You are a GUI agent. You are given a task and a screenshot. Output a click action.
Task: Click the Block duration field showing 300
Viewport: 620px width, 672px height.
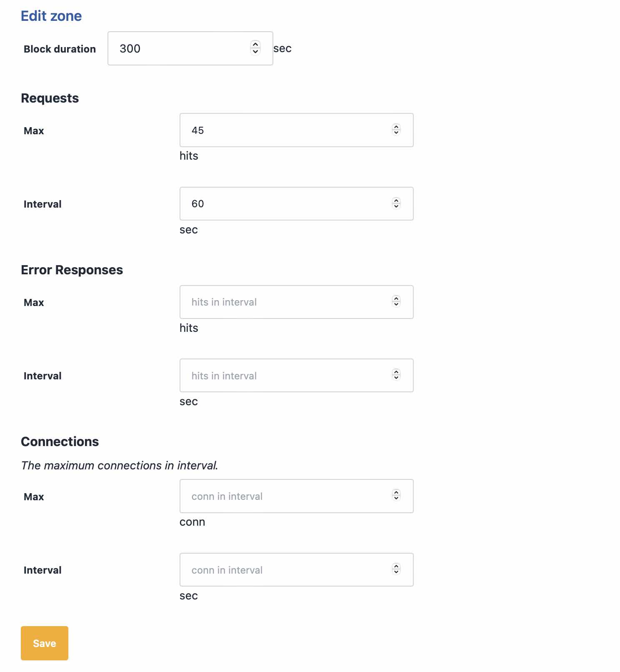pos(190,48)
